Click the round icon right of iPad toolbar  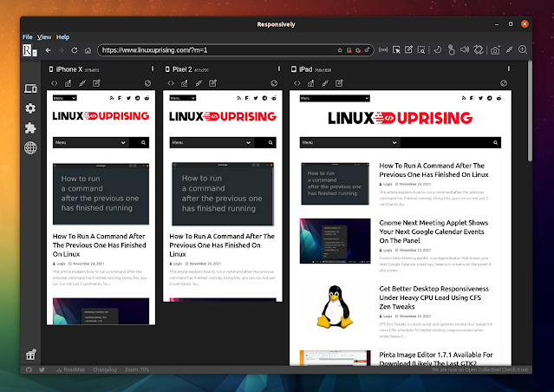504,83
